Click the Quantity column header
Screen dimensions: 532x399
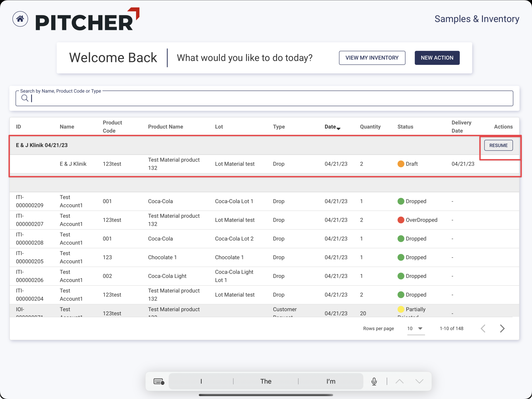pyautogui.click(x=370, y=127)
